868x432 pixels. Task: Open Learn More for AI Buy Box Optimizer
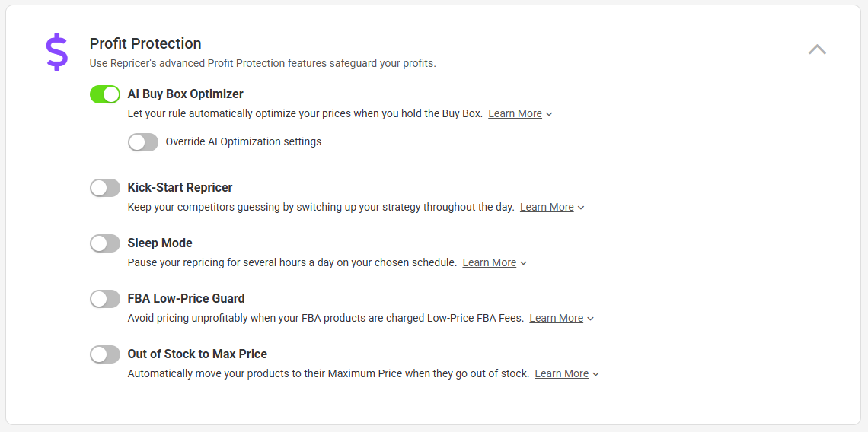pyautogui.click(x=515, y=114)
